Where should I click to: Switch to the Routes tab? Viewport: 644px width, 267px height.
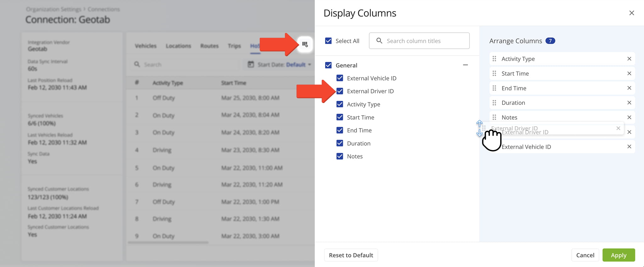(209, 46)
